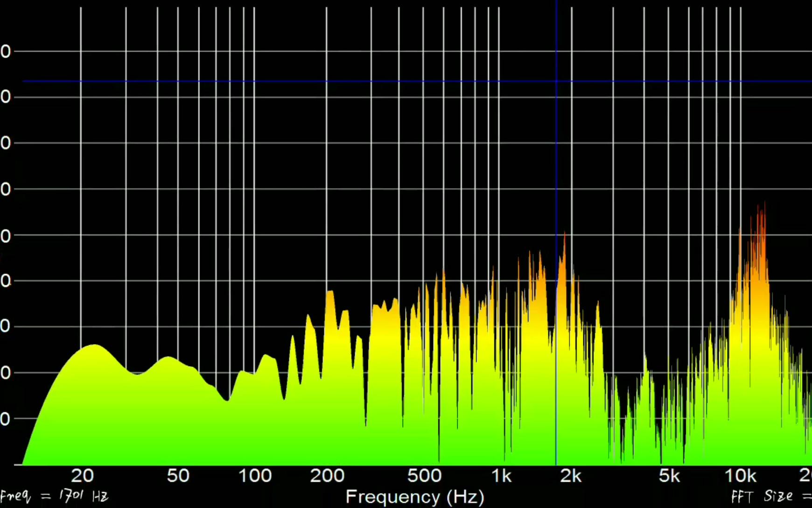Click the 'Freq = 1701 Hz' readout
812x508 pixels.
(x=54, y=496)
